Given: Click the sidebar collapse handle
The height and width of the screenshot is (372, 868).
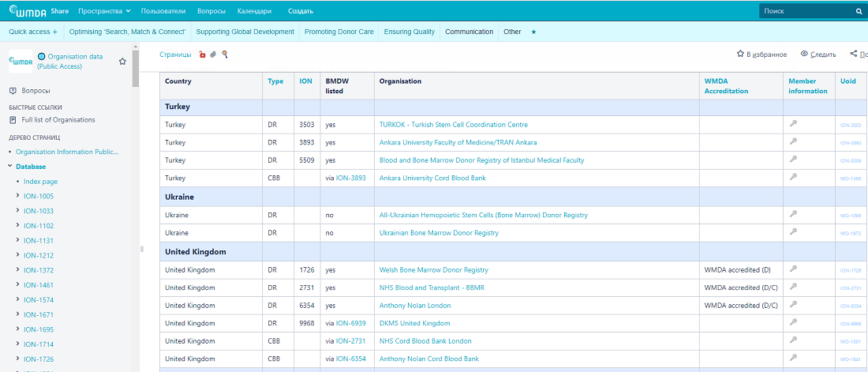Looking at the screenshot, I should (142, 249).
